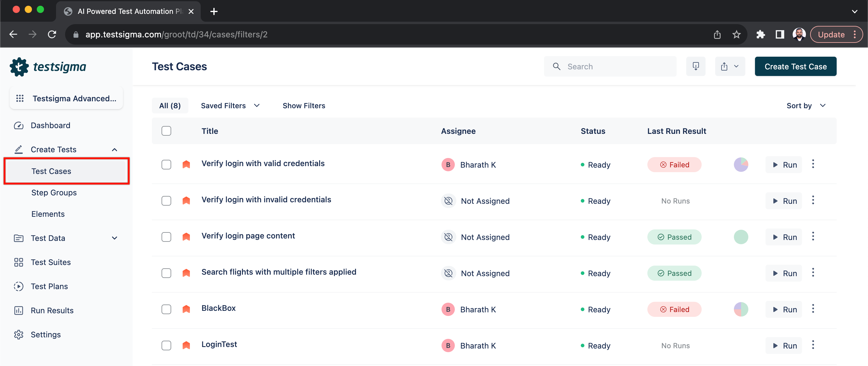
Task: Open the Dashboard page
Action: [x=51, y=125]
